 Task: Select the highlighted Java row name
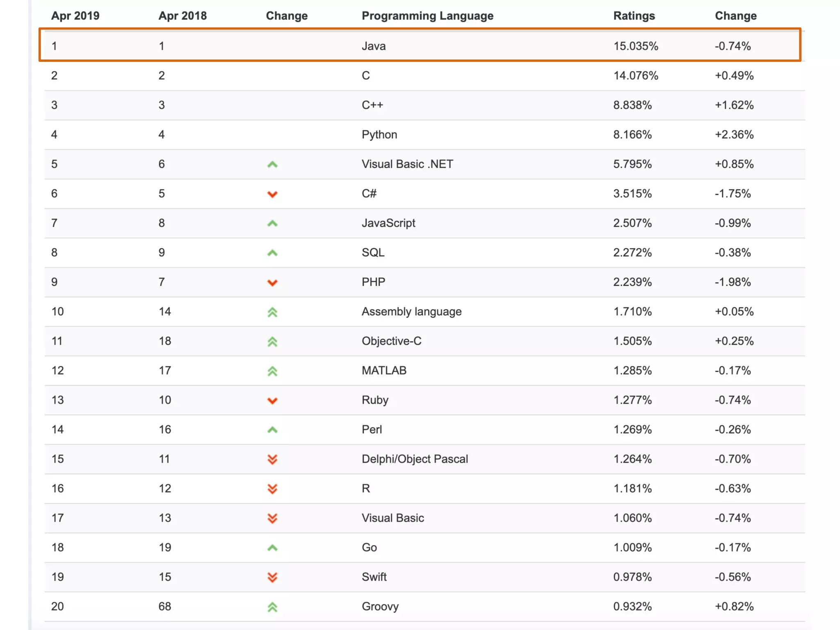[x=373, y=46]
